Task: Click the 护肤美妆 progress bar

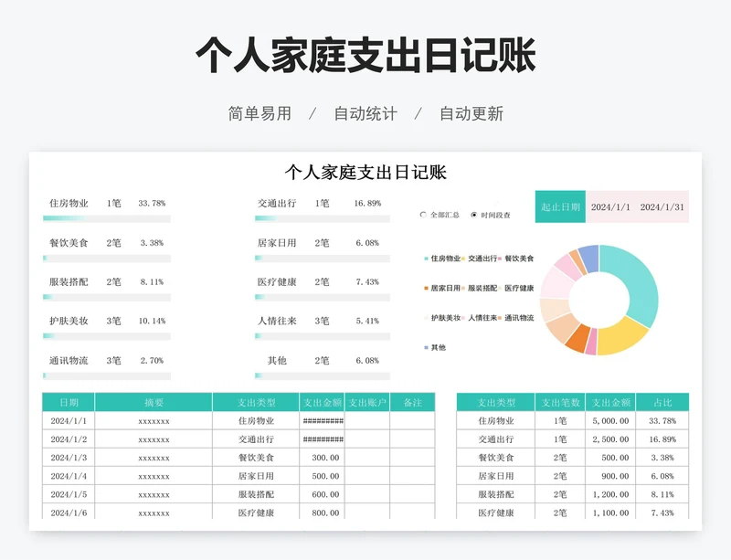Action: (107, 335)
